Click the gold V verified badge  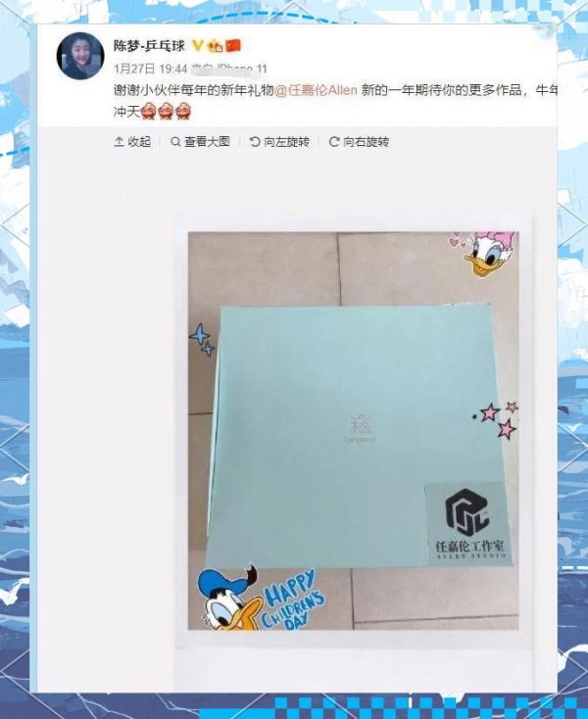197,45
